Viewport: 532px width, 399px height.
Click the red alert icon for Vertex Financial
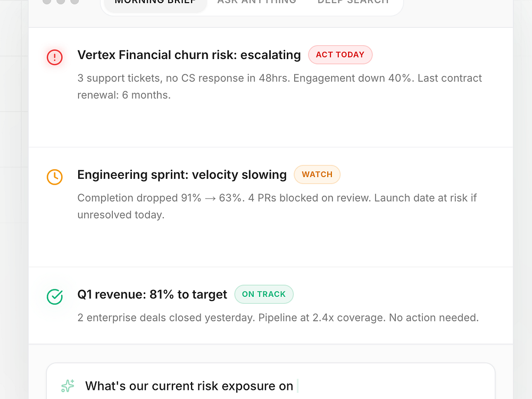click(x=55, y=57)
